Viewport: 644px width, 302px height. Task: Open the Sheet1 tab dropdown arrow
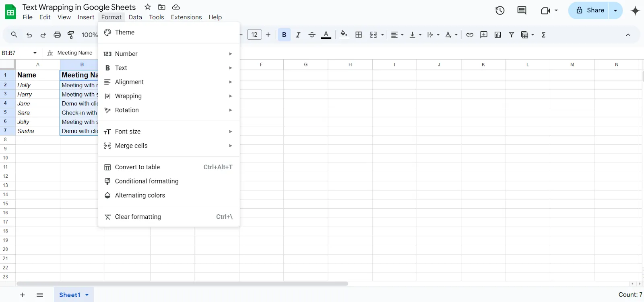click(x=87, y=295)
